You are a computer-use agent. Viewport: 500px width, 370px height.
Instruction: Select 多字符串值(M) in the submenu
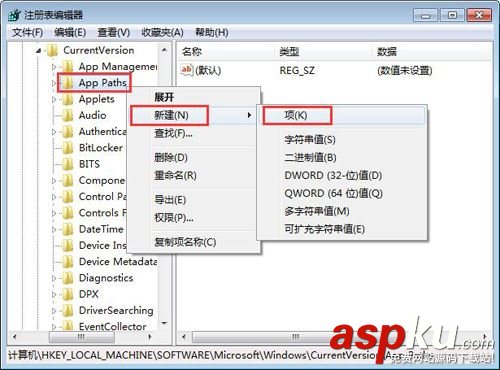coord(342,211)
